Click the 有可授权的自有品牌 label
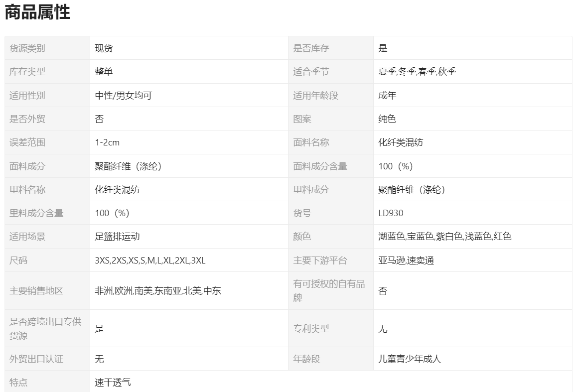The image size is (574, 392). 329,290
